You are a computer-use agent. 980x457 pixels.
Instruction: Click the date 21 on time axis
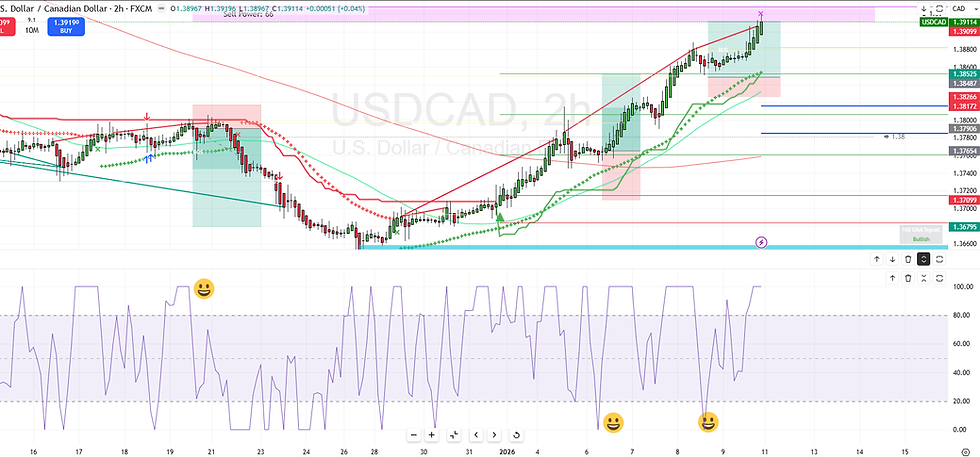pos(211,451)
